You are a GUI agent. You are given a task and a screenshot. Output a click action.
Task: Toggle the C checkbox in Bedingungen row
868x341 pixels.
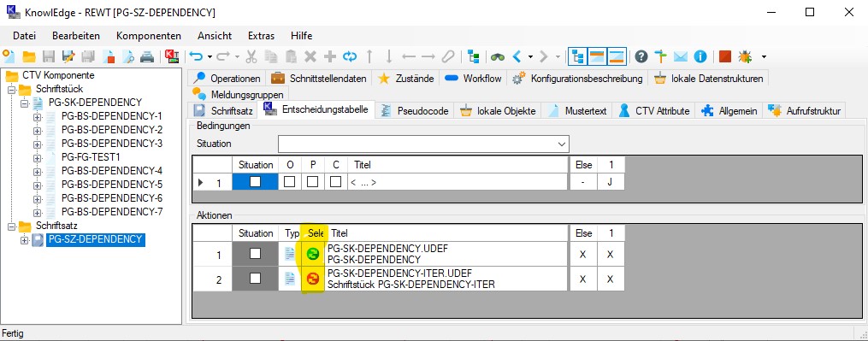pyautogui.click(x=335, y=181)
